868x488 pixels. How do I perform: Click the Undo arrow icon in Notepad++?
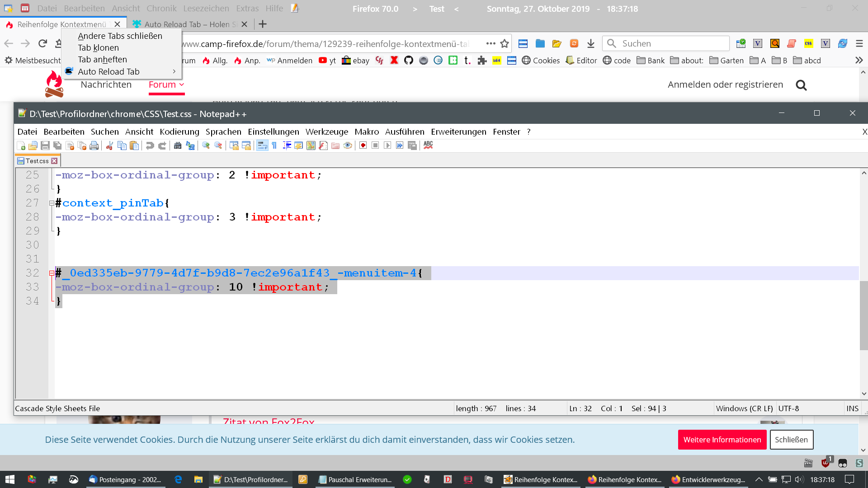150,145
